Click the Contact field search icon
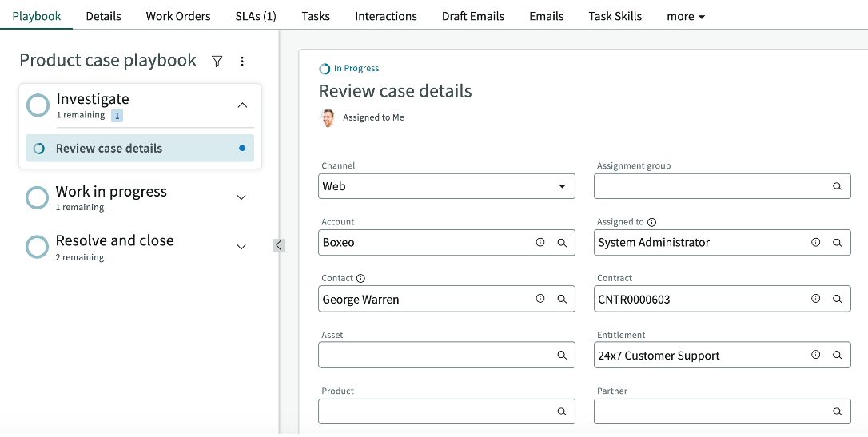 click(x=562, y=299)
